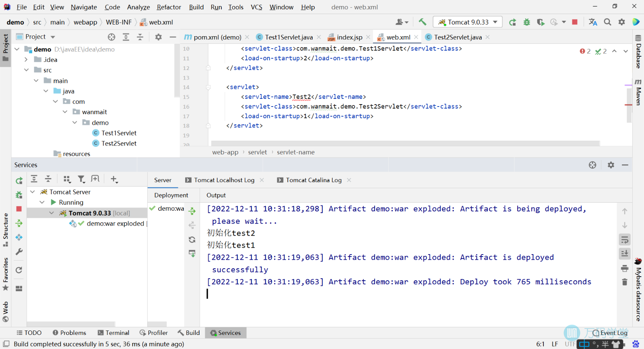Open Services panel settings gear
Viewport: 644px width, 349px height.
point(611,165)
